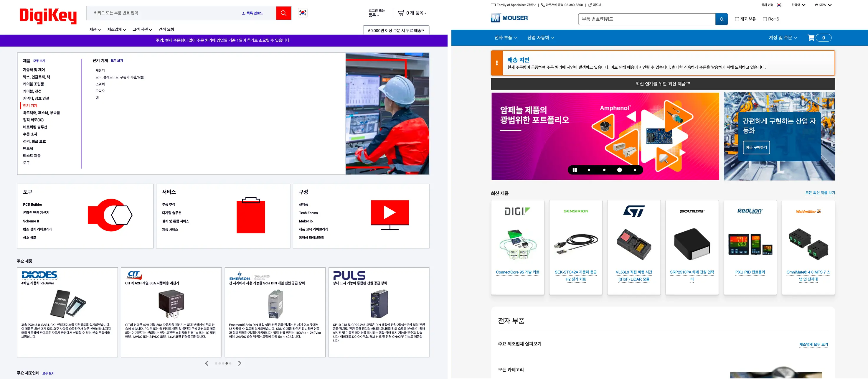Expand the DigiKey 제품 menu
868x379 pixels.
coord(95,30)
